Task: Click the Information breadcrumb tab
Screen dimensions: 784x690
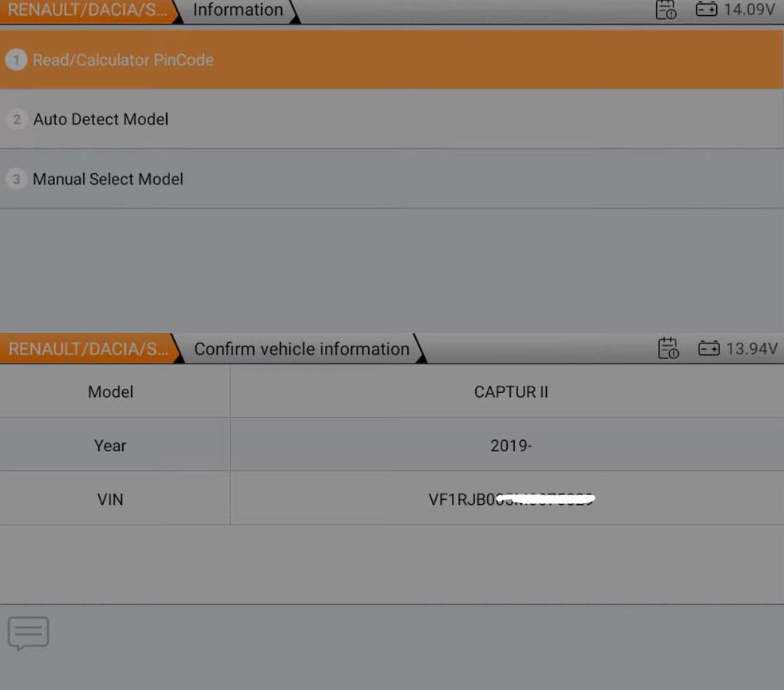Action: pos(238,10)
